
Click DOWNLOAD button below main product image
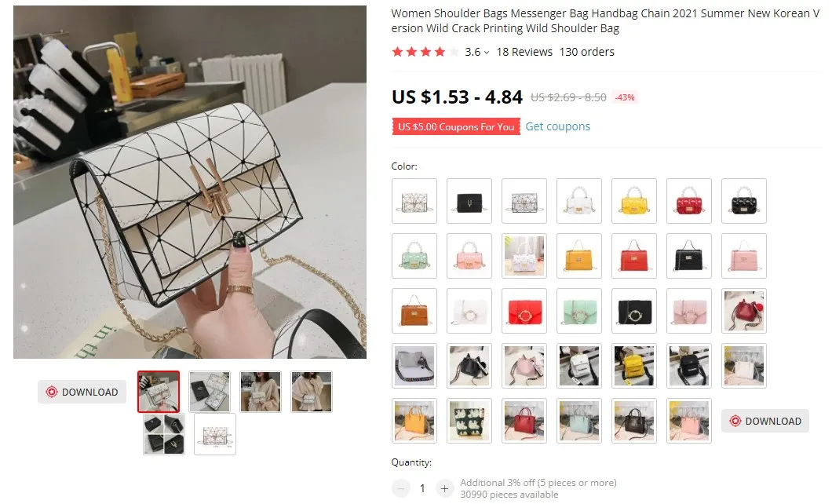[x=82, y=392]
